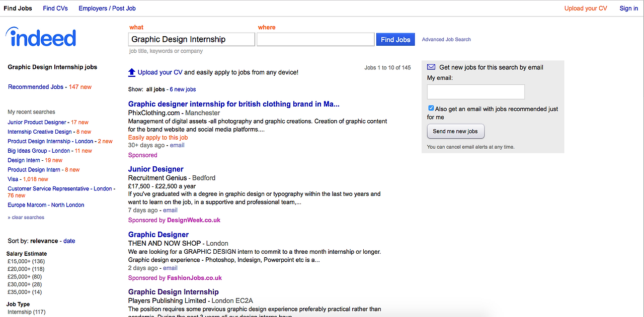Screen dimensions: 644x317
Task: Show 6 new jobs only
Action: (x=183, y=89)
